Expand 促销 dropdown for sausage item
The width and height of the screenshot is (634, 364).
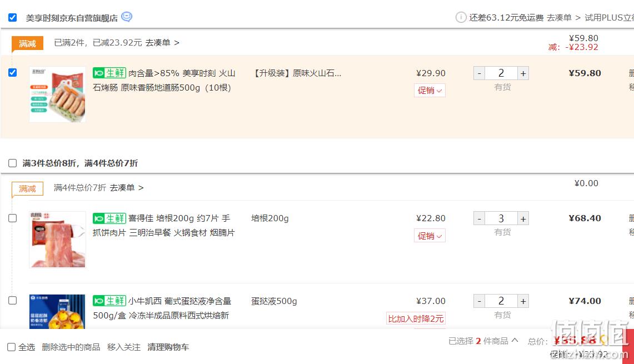(430, 90)
